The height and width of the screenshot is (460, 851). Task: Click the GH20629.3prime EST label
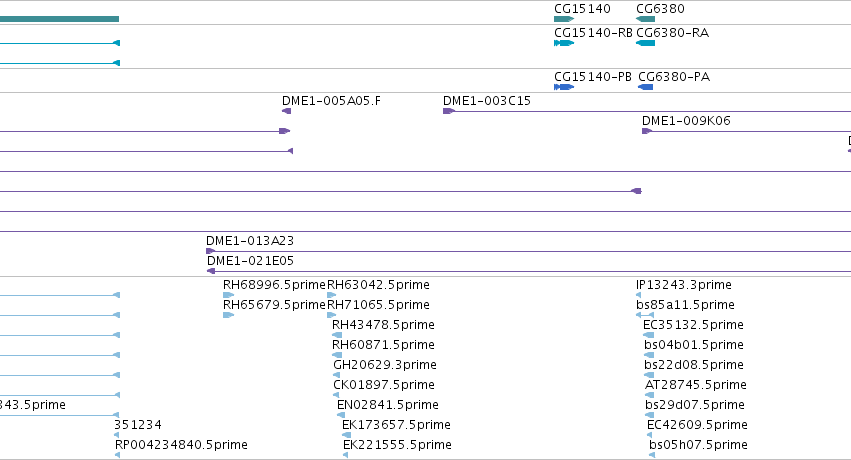385,365
